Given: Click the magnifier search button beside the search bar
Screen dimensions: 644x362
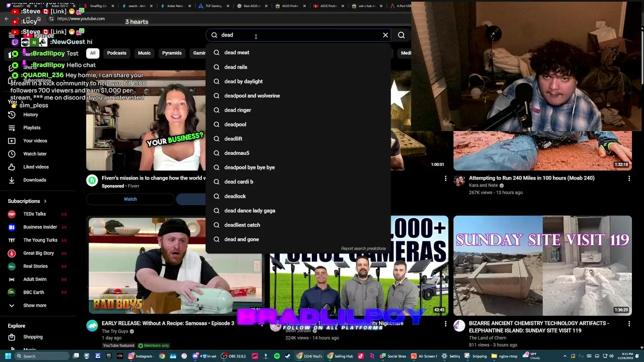Looking at the screenshot, I should (401, 35).
